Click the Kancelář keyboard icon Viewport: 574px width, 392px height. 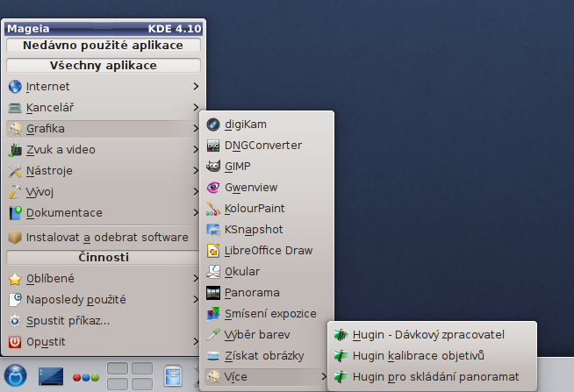[15, 108]
